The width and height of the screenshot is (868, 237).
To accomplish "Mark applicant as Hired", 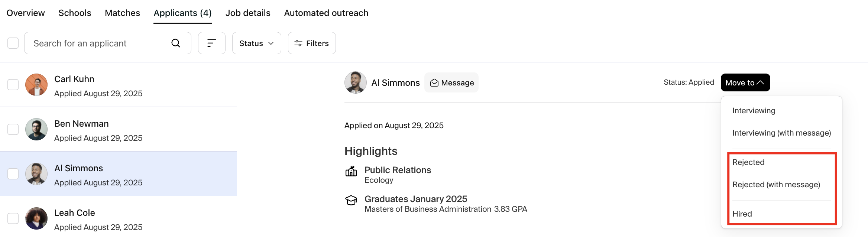I will [x=742, y=214].
